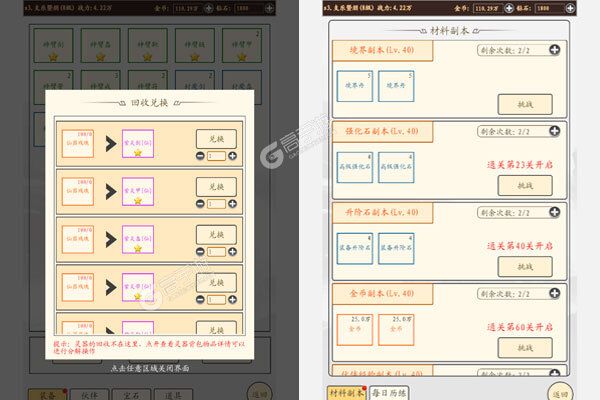Focus quantity field in 紫炎剑[仙] row
Viewport: 600px width, 400px height.
(216, 156)
